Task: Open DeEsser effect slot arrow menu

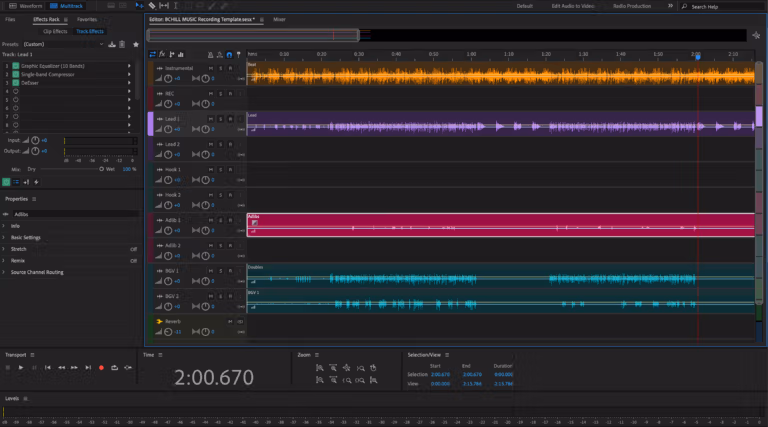Action: [x=129, y=83]
